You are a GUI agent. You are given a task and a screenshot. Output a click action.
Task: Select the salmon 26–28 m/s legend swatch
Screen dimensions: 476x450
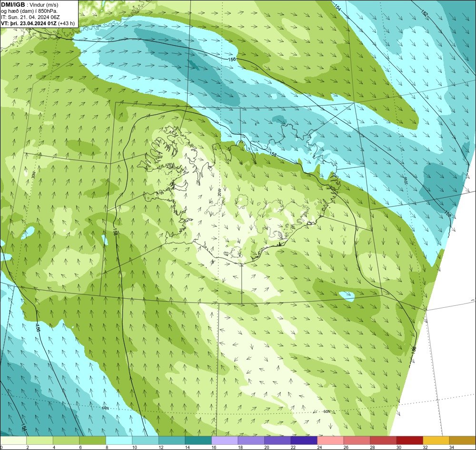click(357, 440)
